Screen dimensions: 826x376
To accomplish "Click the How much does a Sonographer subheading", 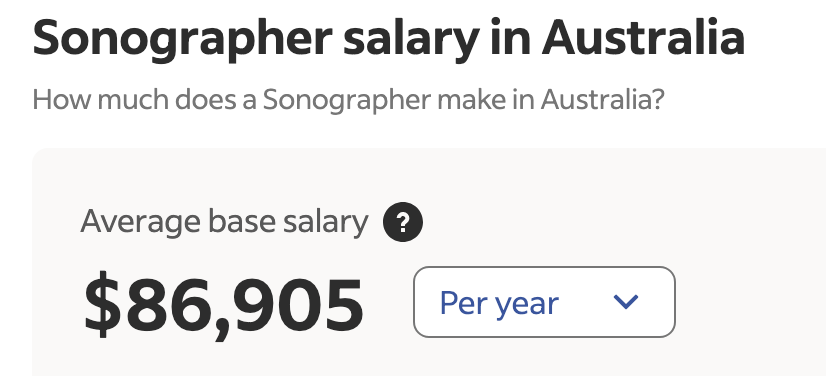I will pos(348,99).
